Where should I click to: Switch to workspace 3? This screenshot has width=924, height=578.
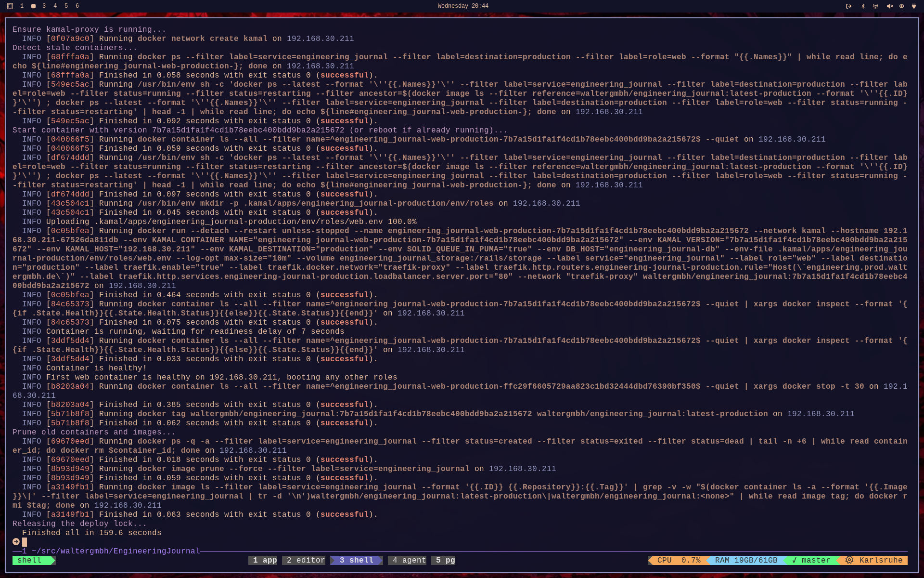(44, 6)
